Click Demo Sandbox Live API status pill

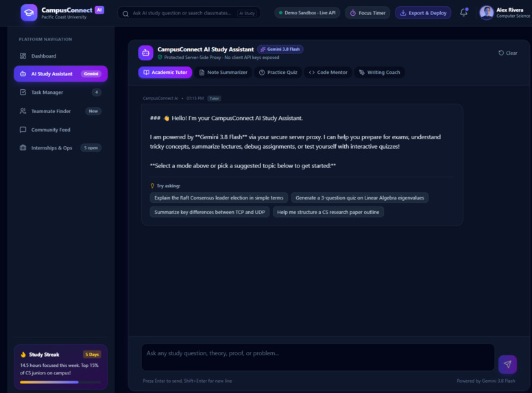click(307, 13)
